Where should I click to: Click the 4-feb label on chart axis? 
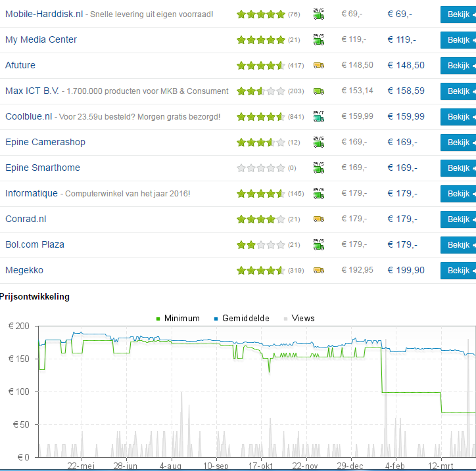394,466
